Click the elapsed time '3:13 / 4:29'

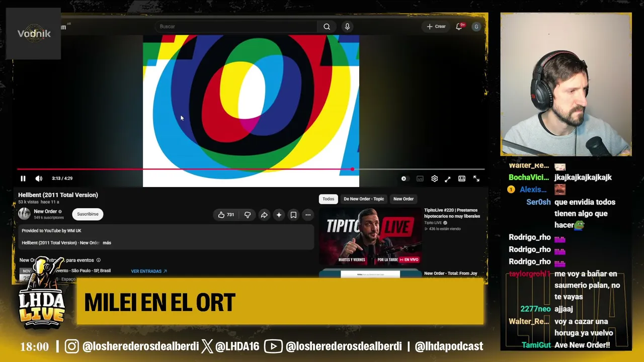62,178
